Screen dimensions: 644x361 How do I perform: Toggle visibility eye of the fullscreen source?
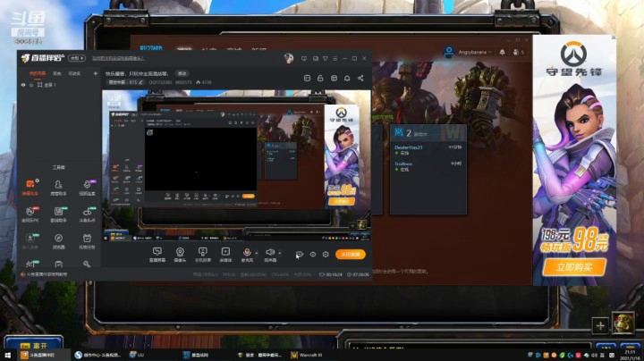click(23, 85)
